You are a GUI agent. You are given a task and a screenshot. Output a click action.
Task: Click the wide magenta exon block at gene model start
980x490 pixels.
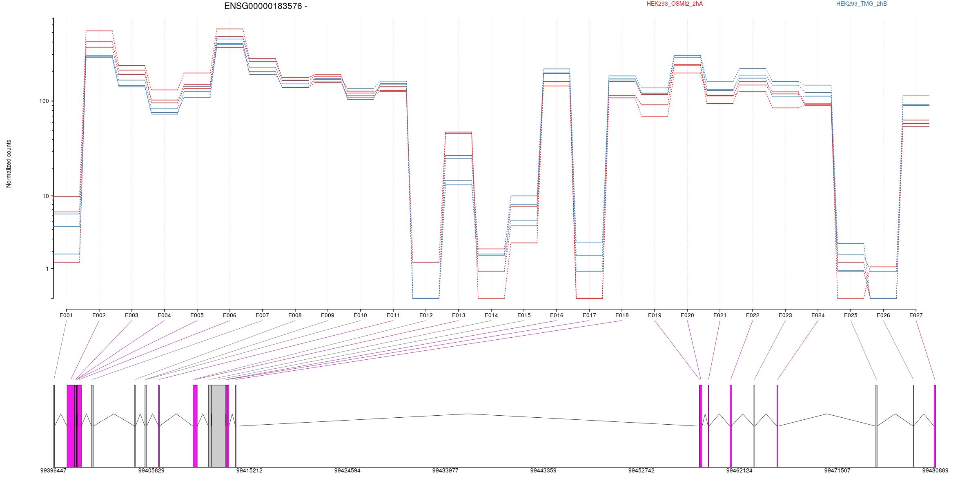[x=71, y=426]
